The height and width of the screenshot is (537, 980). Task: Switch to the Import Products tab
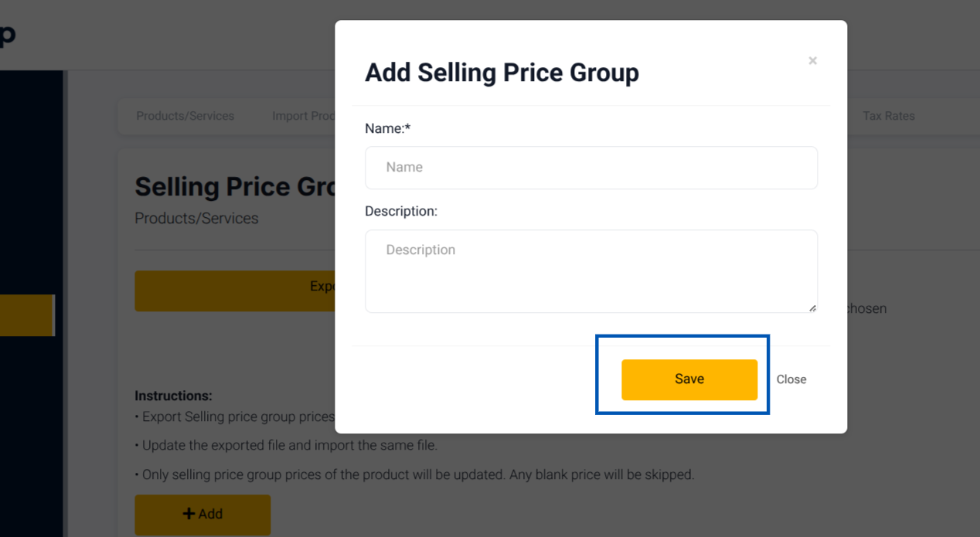(303, 116)
